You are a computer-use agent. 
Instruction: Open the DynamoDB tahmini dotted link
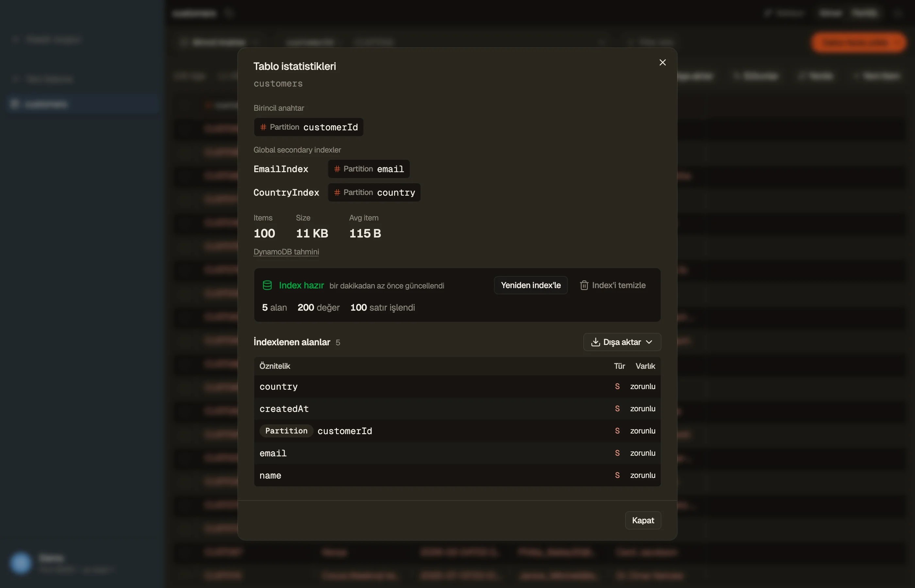coord(286,252)
